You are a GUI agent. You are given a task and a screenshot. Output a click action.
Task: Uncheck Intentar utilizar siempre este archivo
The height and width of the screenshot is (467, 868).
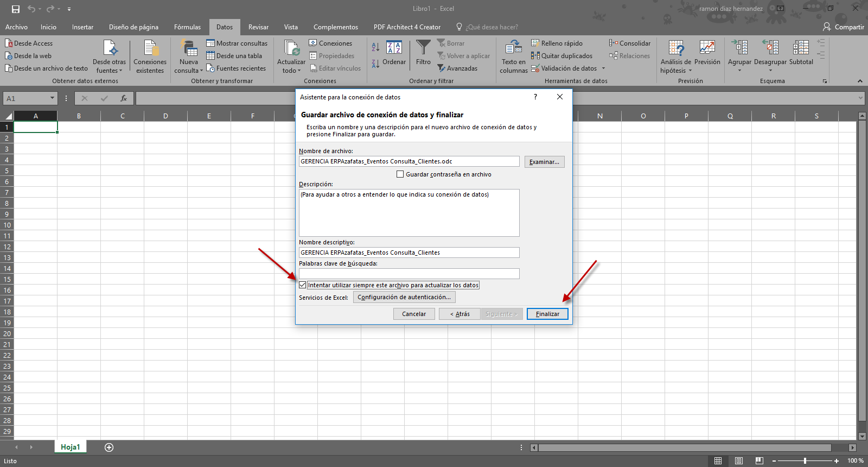pos(303,285)
